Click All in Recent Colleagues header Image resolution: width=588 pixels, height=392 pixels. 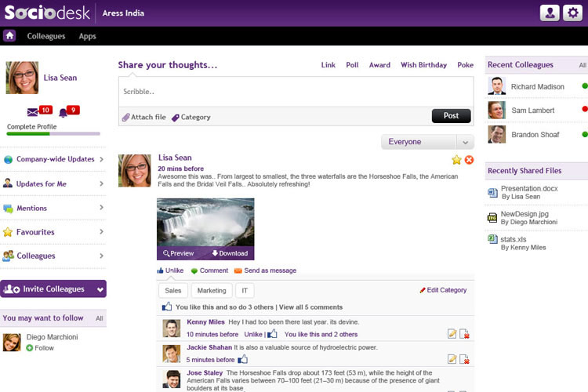point(583,65)
